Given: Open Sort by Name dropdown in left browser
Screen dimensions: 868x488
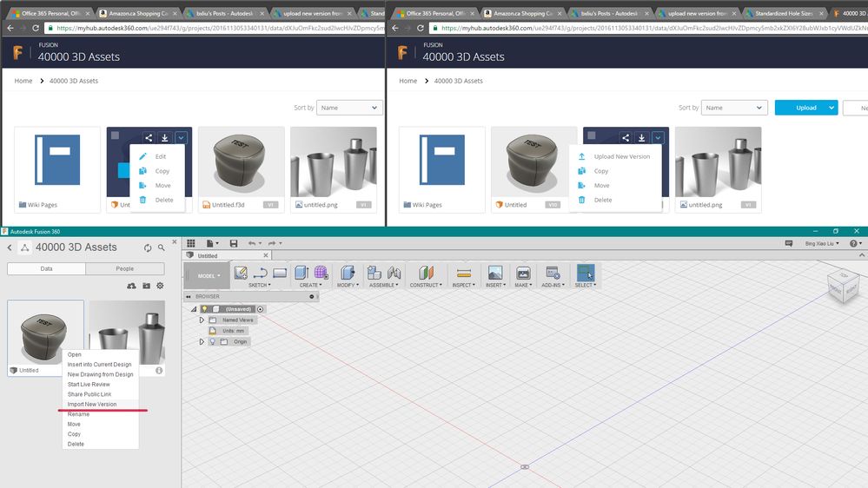Looking at the screenshot, I should (349, 108).
